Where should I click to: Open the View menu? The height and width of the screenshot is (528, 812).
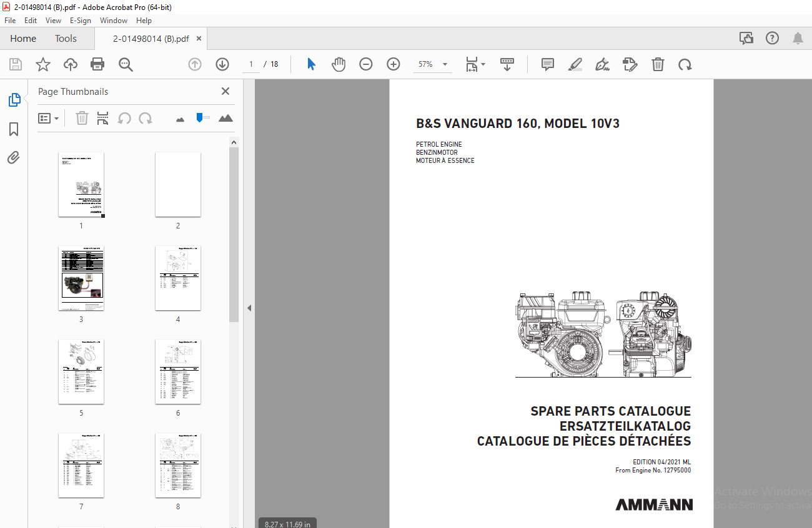[x=53, y=21]
